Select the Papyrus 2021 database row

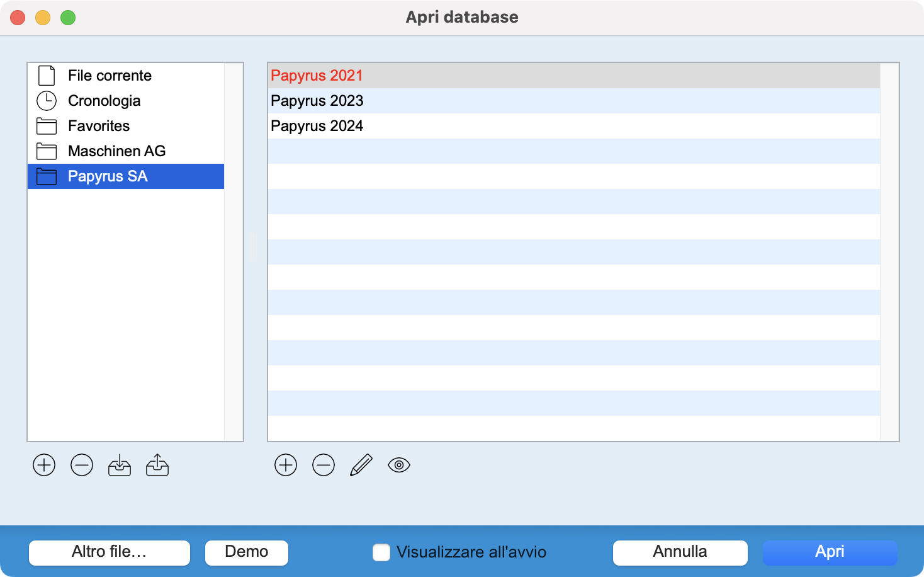573,76
